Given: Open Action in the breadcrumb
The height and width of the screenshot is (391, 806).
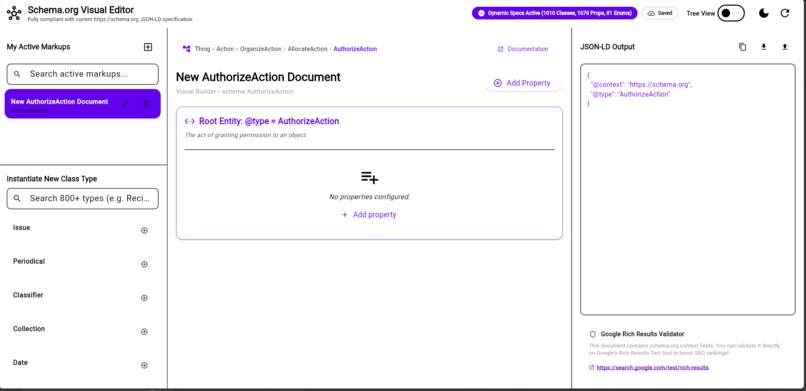Looking at the screenshot, I should click(225, 49).
